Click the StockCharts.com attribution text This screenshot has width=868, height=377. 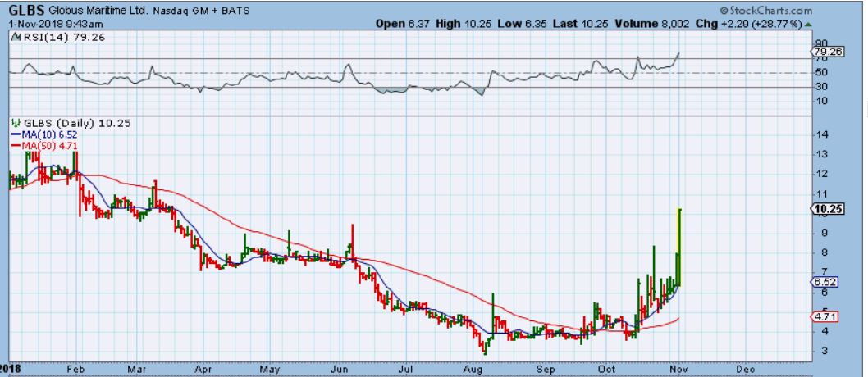point(766,11)
